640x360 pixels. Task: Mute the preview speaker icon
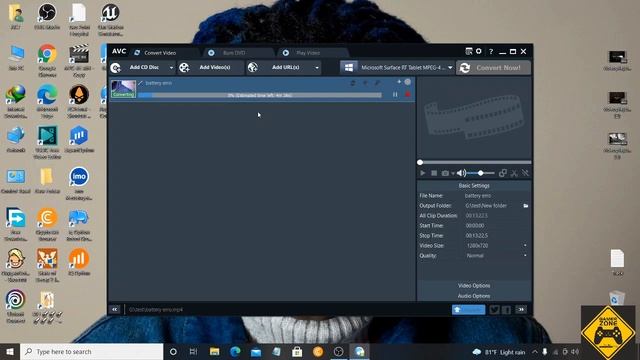click(461, 173)
